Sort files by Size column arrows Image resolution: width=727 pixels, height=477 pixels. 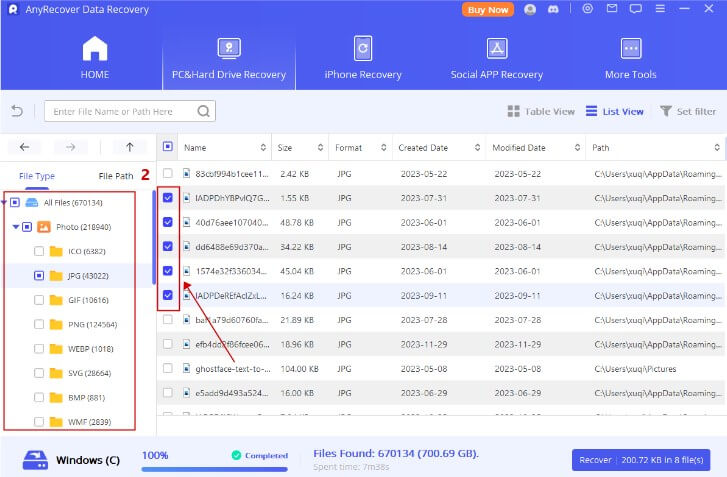pyautogui.click(x=320, y=147)
